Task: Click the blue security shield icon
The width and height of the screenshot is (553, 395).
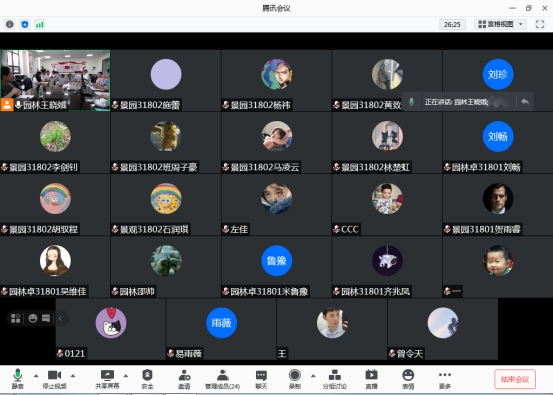Action: point(25,24)
